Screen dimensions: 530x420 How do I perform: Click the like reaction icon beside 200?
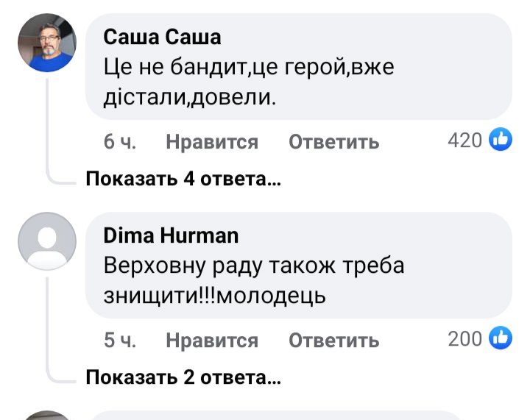point(501,339)
